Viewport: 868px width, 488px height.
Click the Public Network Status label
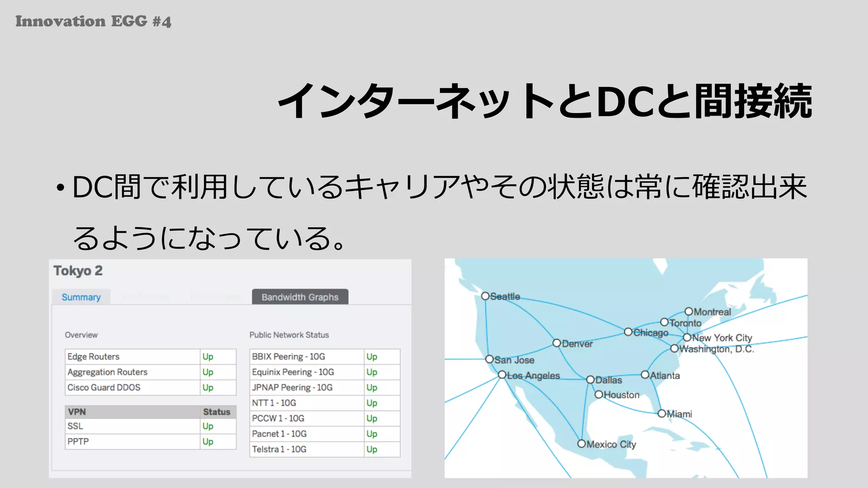[x=289, y=335]
